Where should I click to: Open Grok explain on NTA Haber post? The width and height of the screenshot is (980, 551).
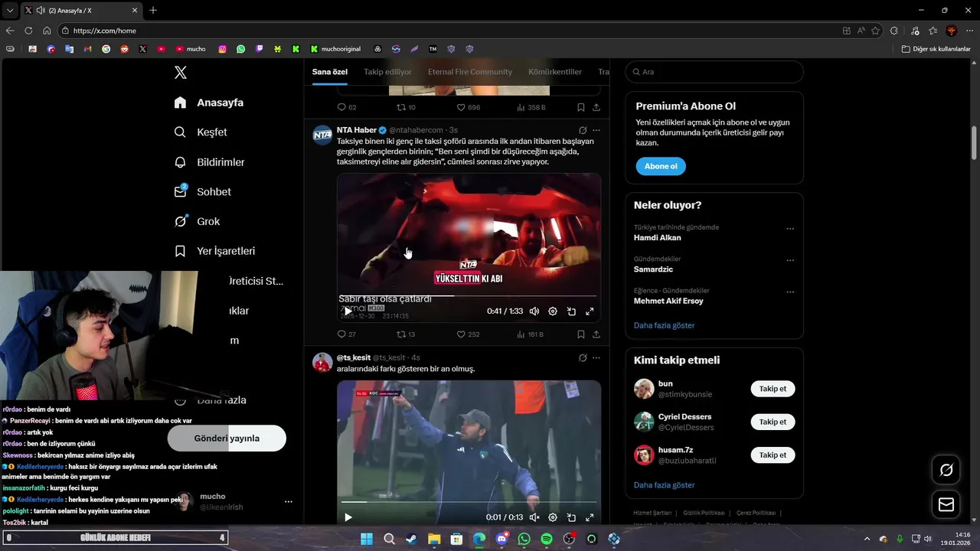tap(583, 130)
